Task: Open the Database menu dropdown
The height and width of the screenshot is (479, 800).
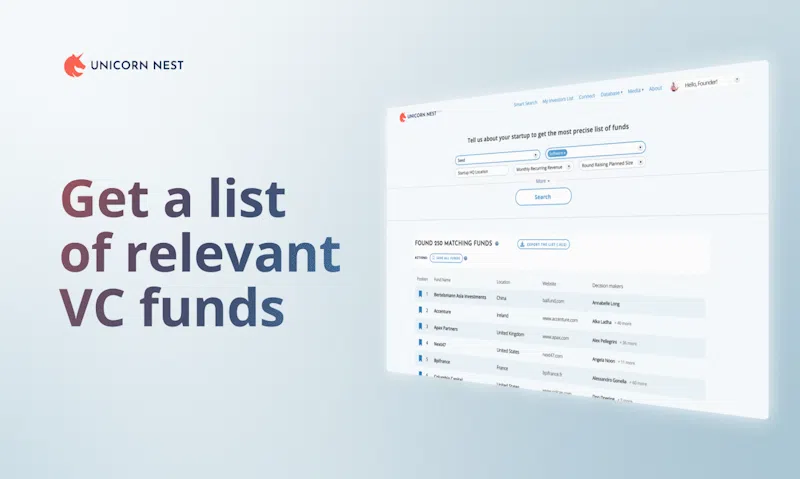Action: point(611,93)
